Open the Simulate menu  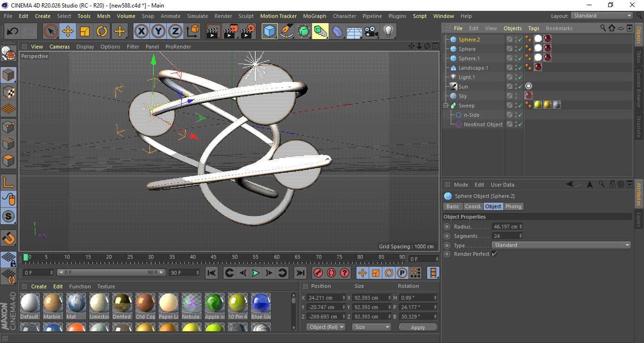[197, 16]
